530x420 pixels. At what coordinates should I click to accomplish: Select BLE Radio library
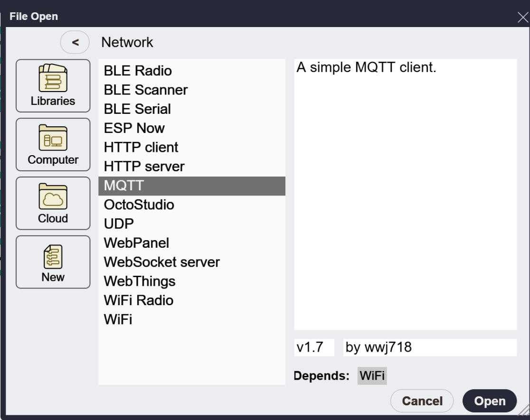(192, 71)
